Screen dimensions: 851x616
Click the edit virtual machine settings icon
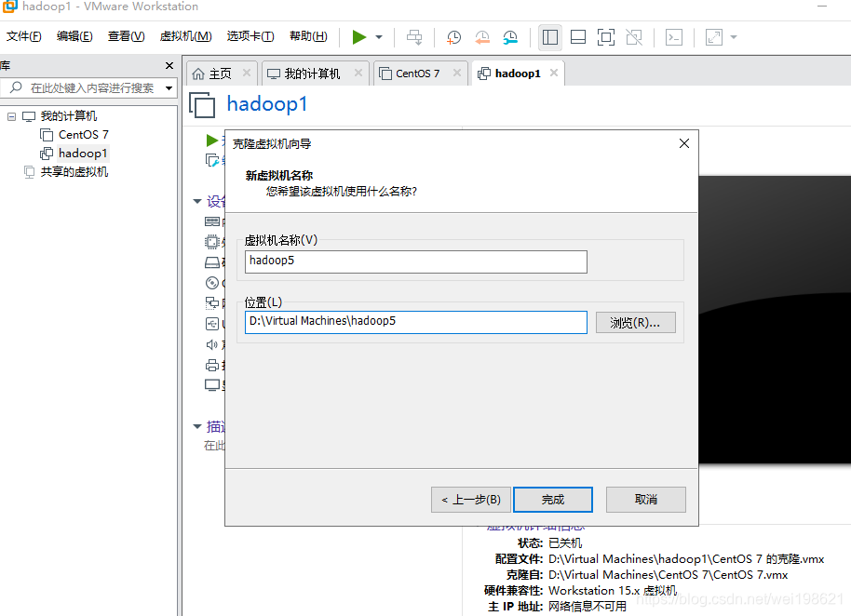(212, 160)
